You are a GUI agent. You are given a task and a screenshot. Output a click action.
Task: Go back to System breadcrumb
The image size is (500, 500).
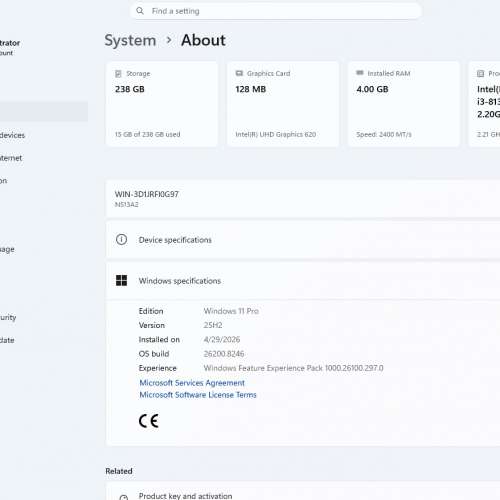(130, 40)
